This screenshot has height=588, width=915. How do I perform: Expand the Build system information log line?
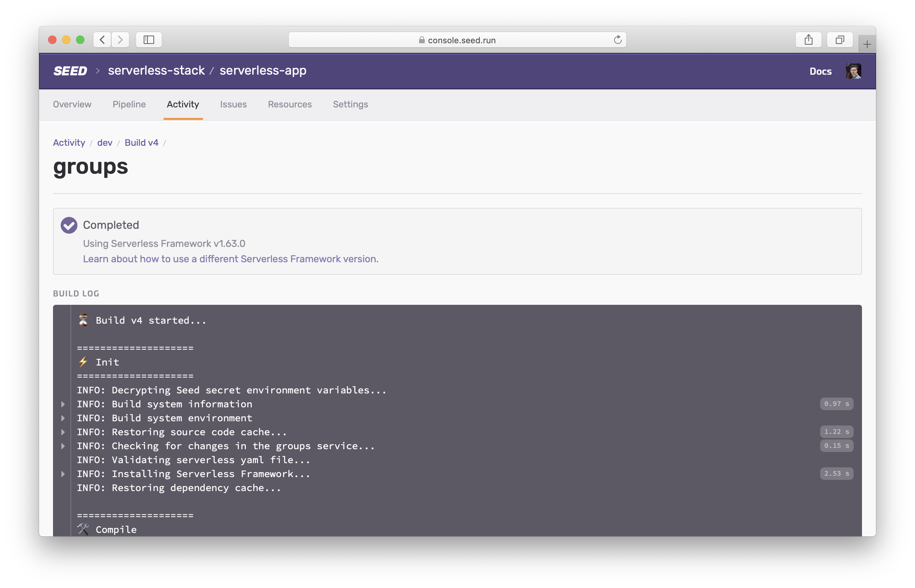pos(63,404)
